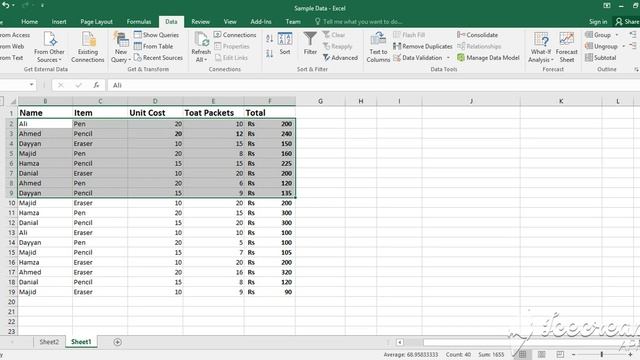
Task: Click the Insert Function fx icon
Action: pyautogui.click(x=96, y=85)
